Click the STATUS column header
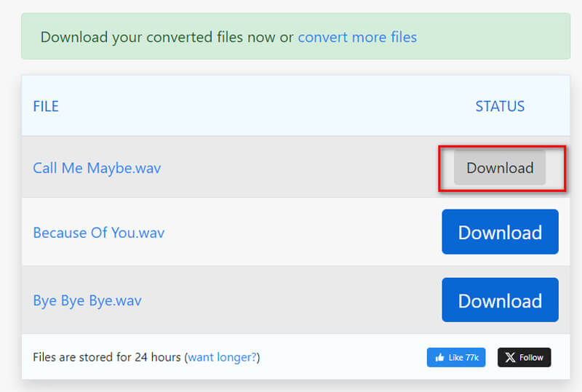The image size is (582, 392). (x=500, y=106)
